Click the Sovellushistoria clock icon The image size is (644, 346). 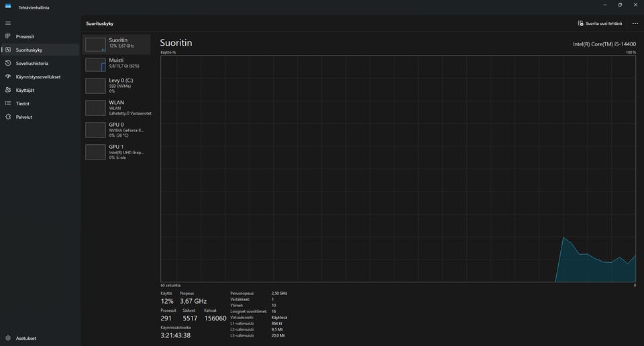8,63
